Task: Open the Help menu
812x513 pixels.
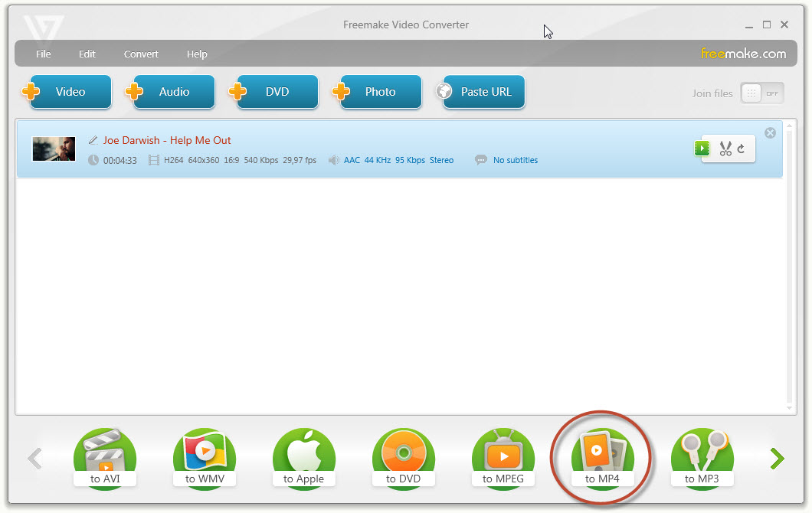Action: [197, 54]
